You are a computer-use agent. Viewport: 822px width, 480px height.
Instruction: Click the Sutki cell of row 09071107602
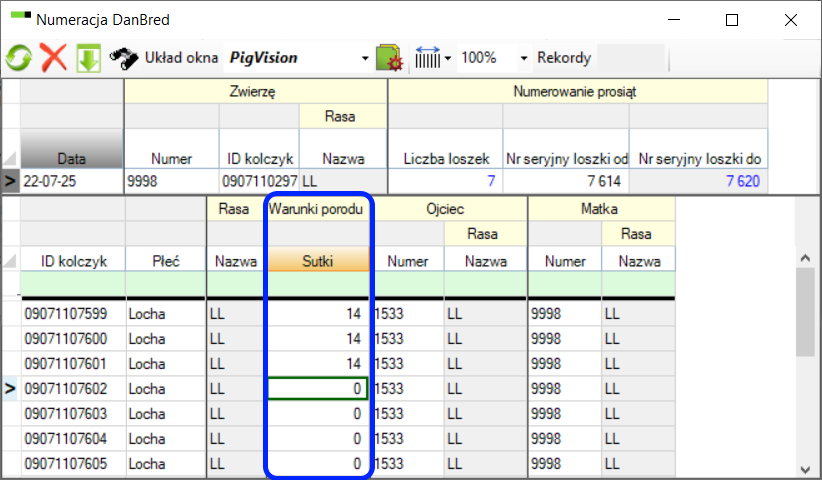318,389
